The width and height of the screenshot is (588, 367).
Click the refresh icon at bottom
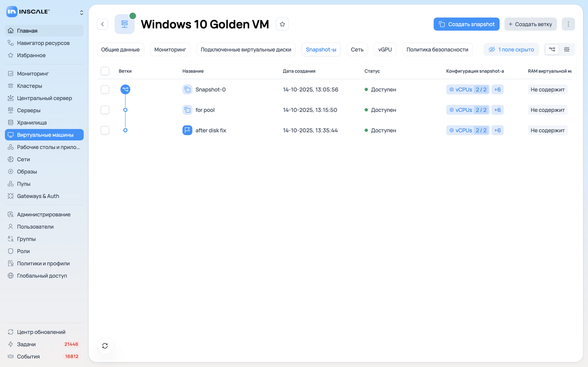point(105,346)
